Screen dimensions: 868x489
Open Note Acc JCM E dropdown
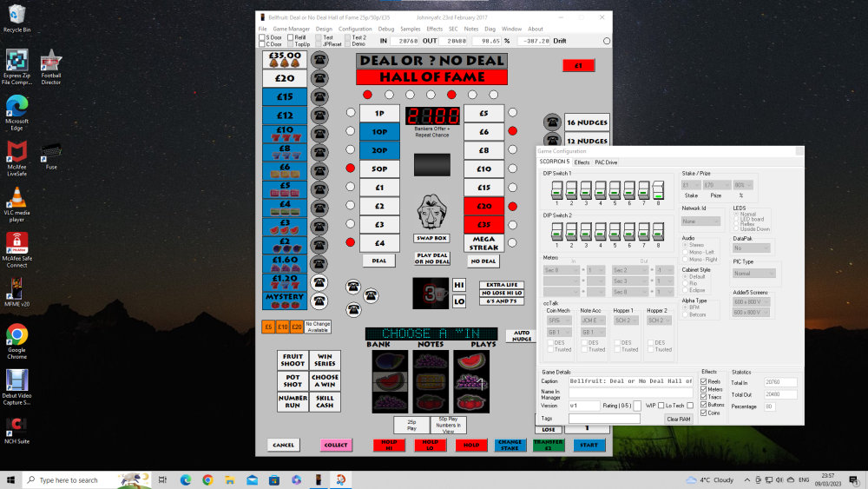click(592, 320)
